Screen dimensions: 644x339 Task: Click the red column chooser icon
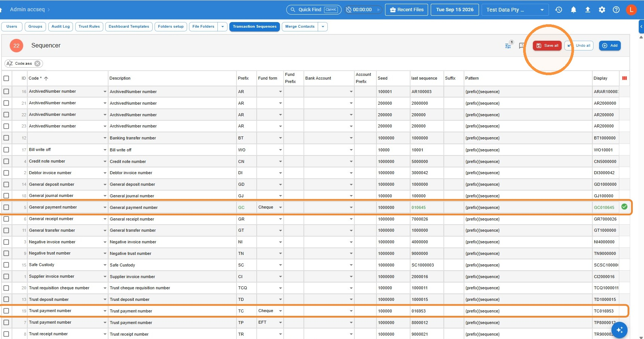coord(625,78)
